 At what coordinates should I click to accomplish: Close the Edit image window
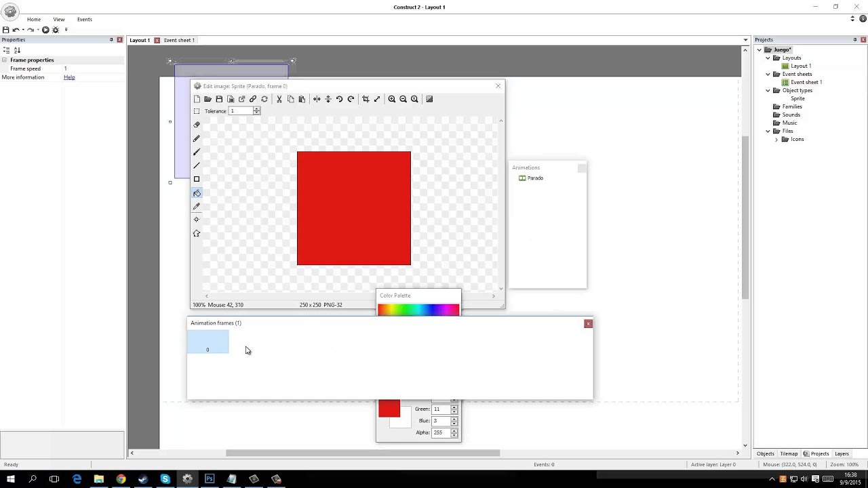click(498, 86)
